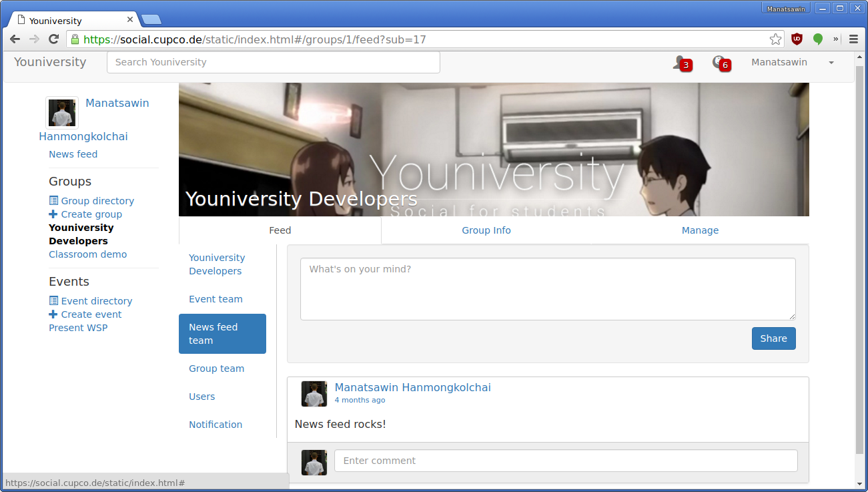This screenshot has width=868, height=492.
Task: Click the HTTPS padlock icon
Action: point(75,39)
